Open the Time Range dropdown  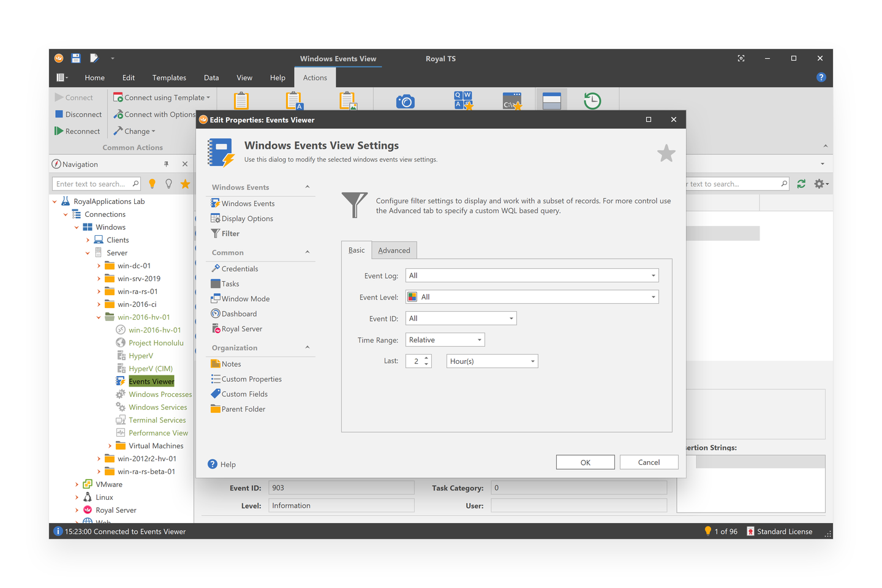coord(479,340)
